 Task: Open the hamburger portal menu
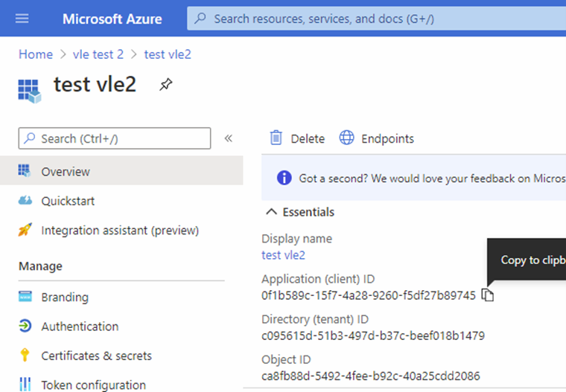[x=22, y=19]
